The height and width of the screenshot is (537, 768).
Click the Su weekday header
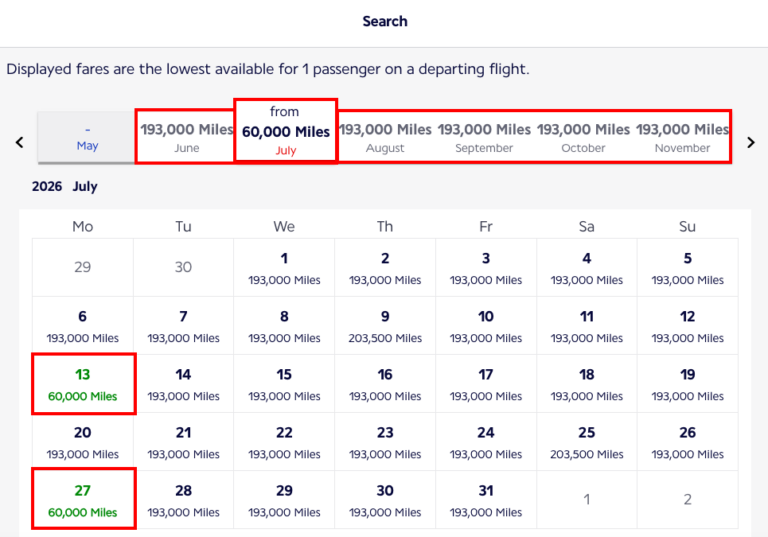coord(687,226)
